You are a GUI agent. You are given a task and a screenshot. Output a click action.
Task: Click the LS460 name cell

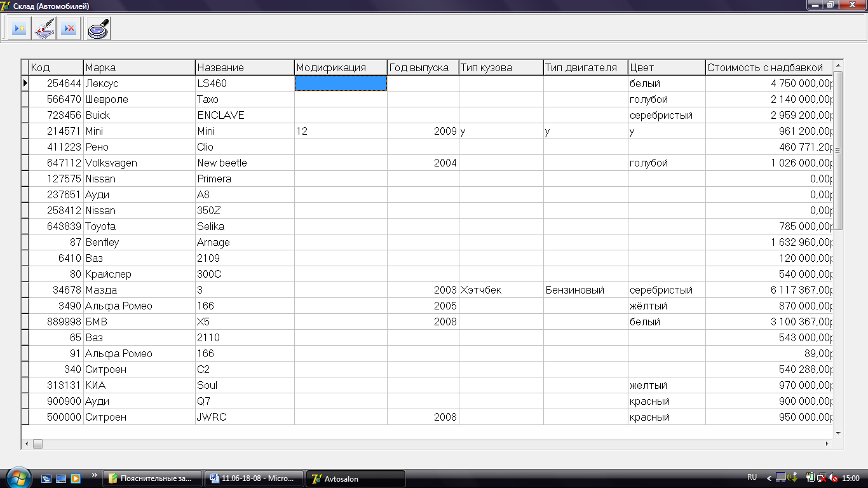[245, 83]
